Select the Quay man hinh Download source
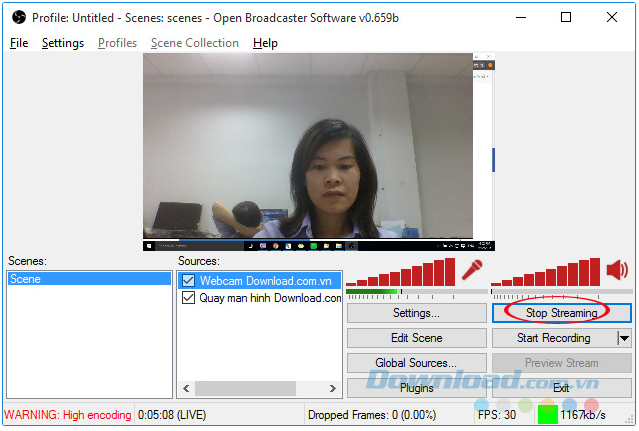The height and width of the screenshot is (431, 639). point(260,298)
